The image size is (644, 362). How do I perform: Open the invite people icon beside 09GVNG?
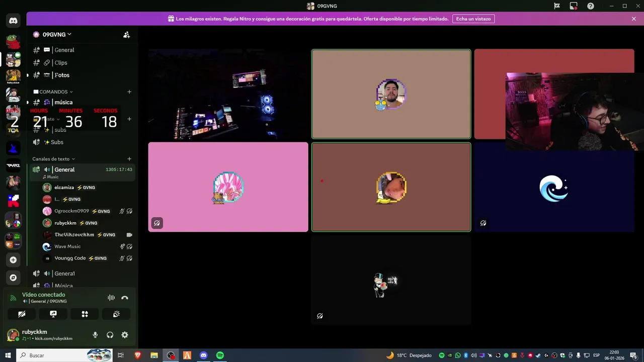(127, 35)
